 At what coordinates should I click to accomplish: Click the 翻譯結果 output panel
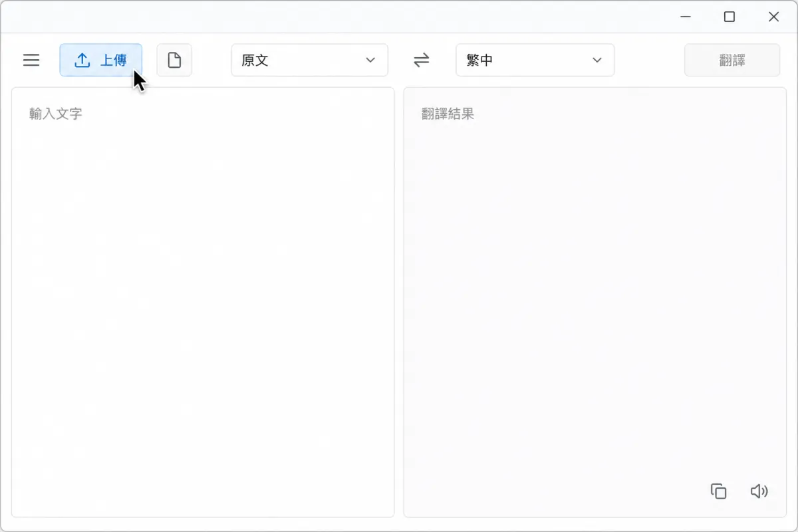tap(595, 302)
